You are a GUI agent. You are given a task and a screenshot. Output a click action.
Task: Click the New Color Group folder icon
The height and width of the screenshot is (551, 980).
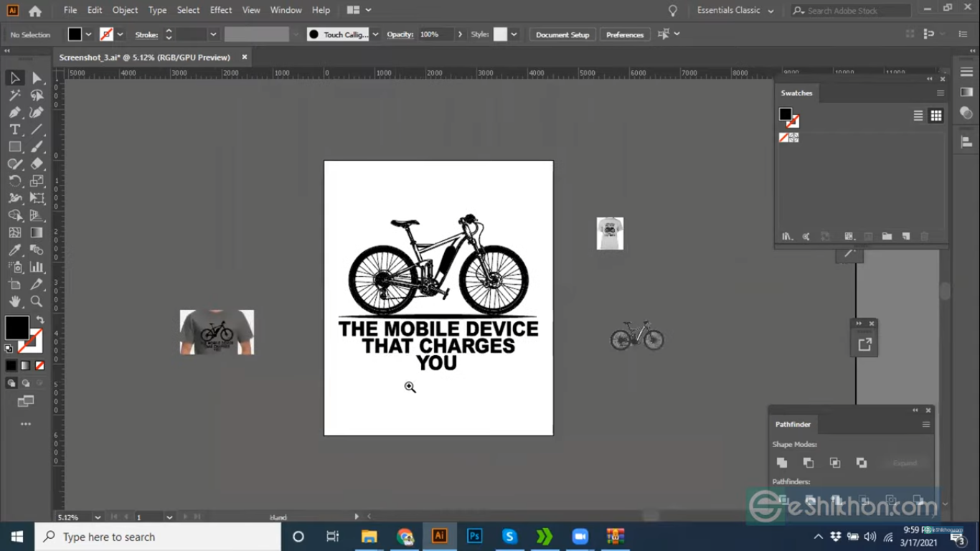pos(887,236)
